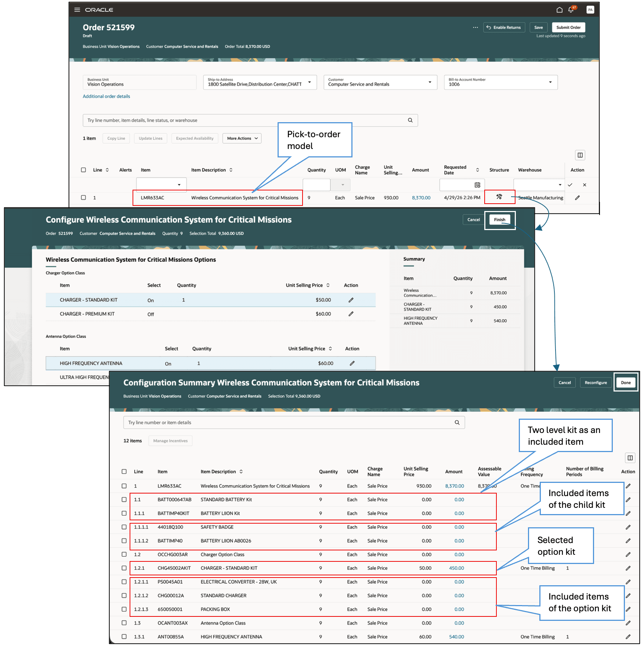Edit the CHARGER - STANDARD KIT option
Image resolution: width=644 pixels, height=648 pixels.
point(351,300)
